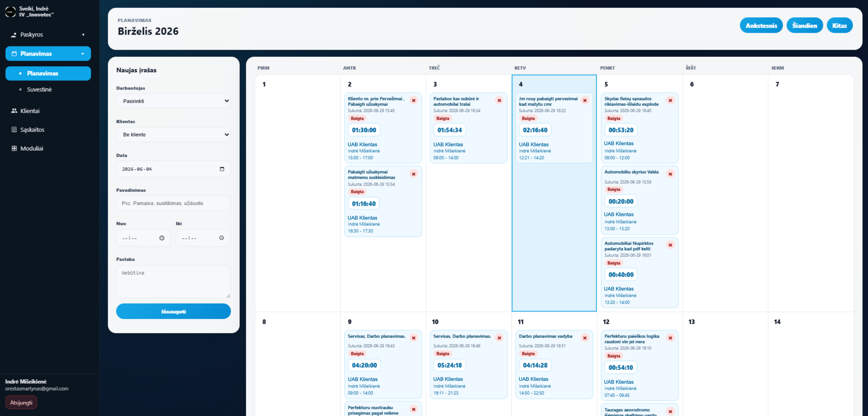Delete the 'Perfekturu paieškos logika' entry
868x416 pixels.
point(670,338)
